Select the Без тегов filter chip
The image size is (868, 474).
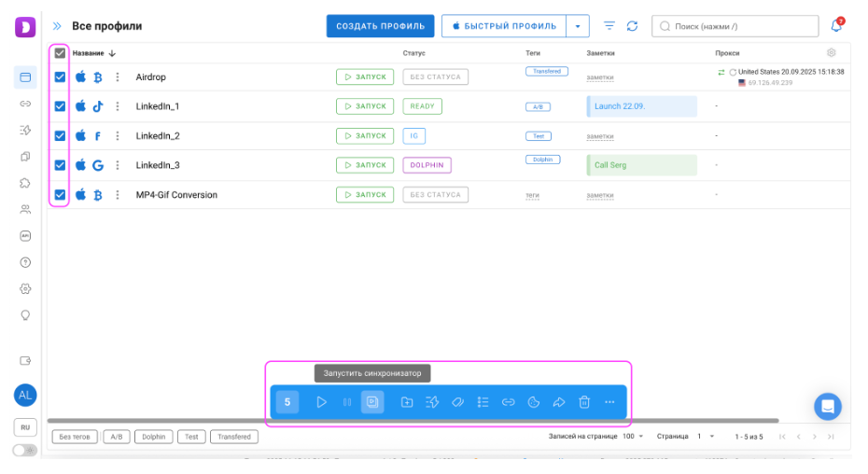coord(75,437)
